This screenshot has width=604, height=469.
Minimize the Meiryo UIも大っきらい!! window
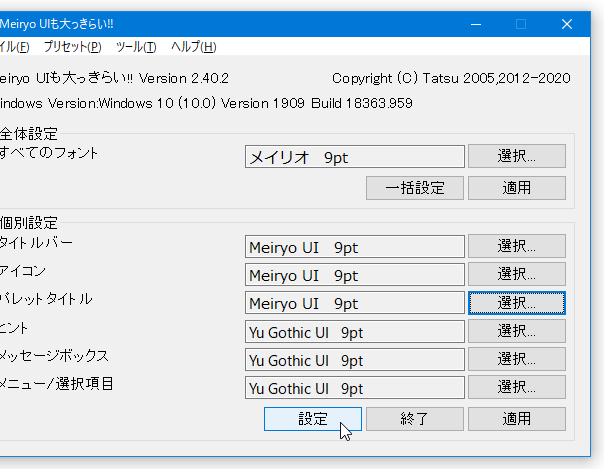[476, 24]
